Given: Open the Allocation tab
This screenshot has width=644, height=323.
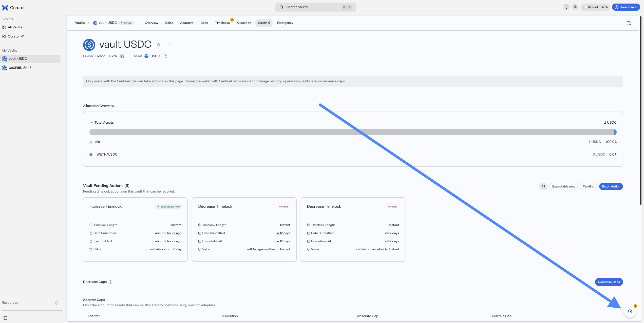Looking at the screenshot, I should coord(244,23).
